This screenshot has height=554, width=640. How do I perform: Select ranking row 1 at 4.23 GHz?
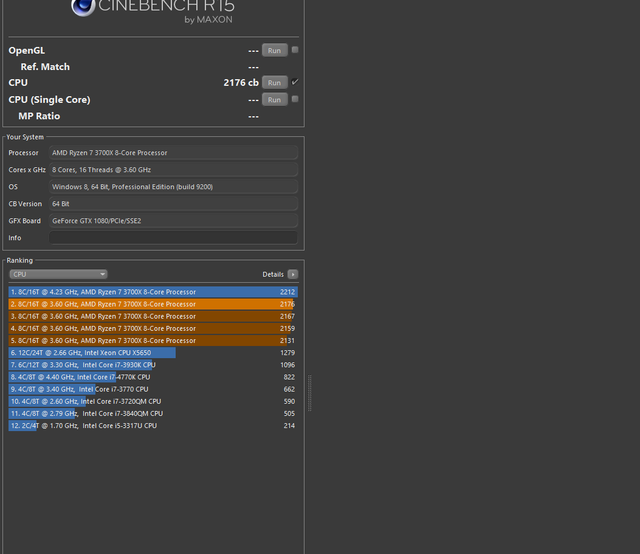(x=153, y=292)
